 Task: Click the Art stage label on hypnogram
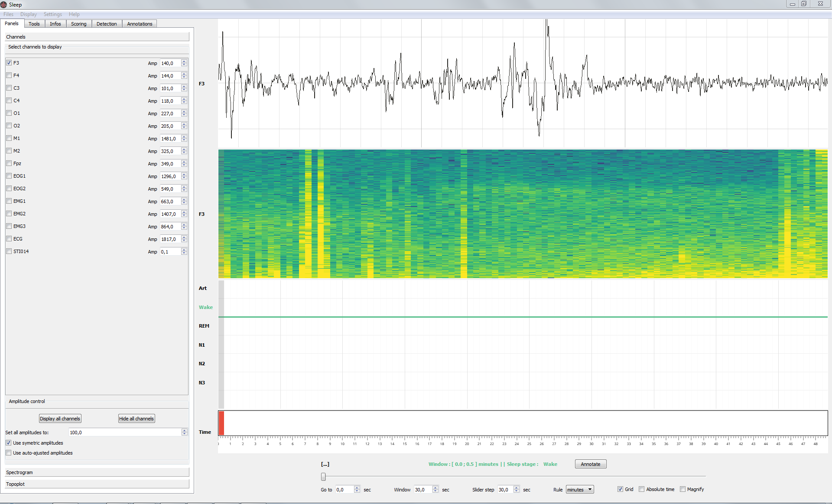(x=203, y=288)
